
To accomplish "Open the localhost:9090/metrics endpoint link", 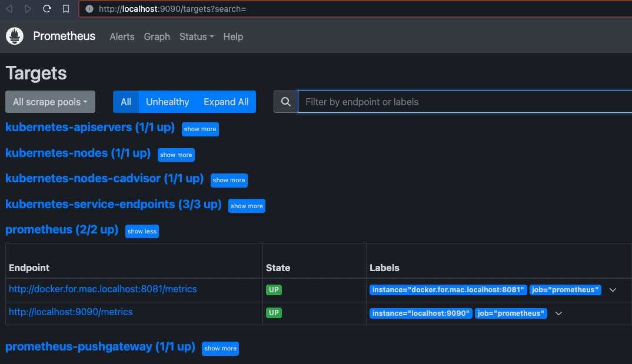I will pyautogui.click(x=71, y=312).
